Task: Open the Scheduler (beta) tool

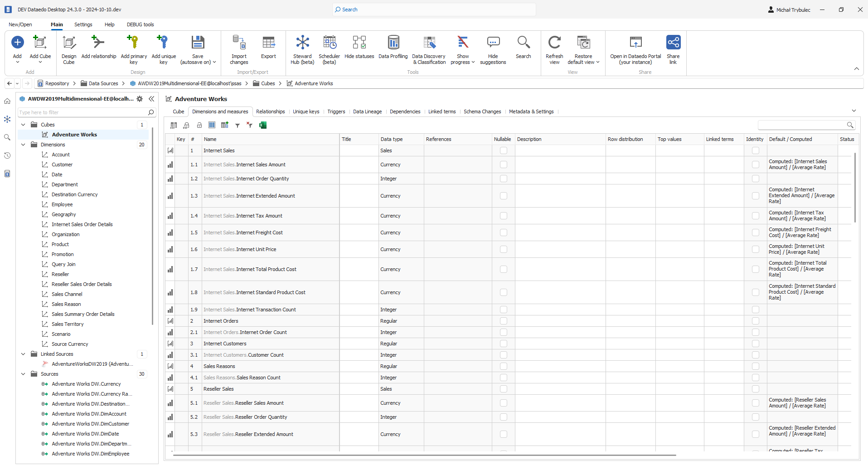Action: 330,50
